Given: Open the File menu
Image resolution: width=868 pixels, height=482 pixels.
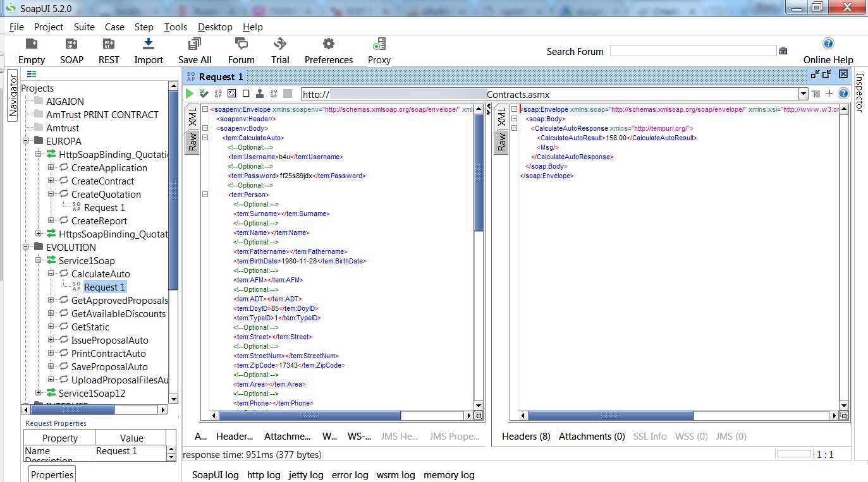Looking at the screenshot, I should pyautogui.click(x=16, y=27).
